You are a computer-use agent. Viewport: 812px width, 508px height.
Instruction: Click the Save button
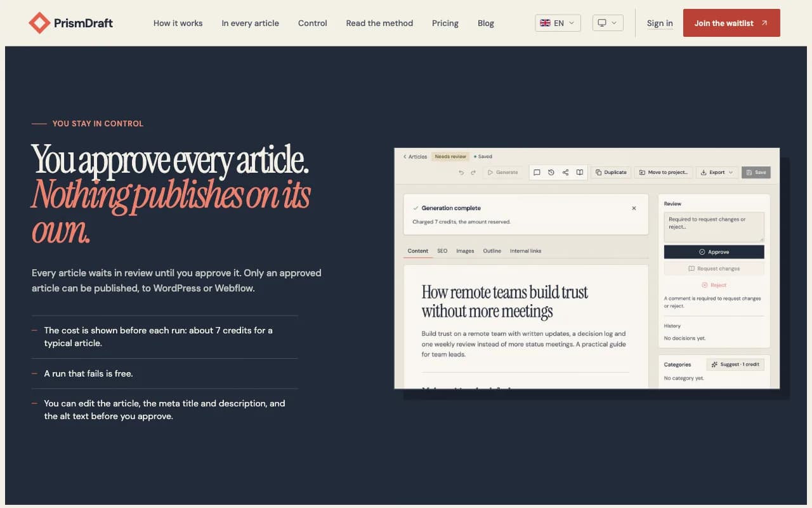pyautogui.click(x=756, y=172)
